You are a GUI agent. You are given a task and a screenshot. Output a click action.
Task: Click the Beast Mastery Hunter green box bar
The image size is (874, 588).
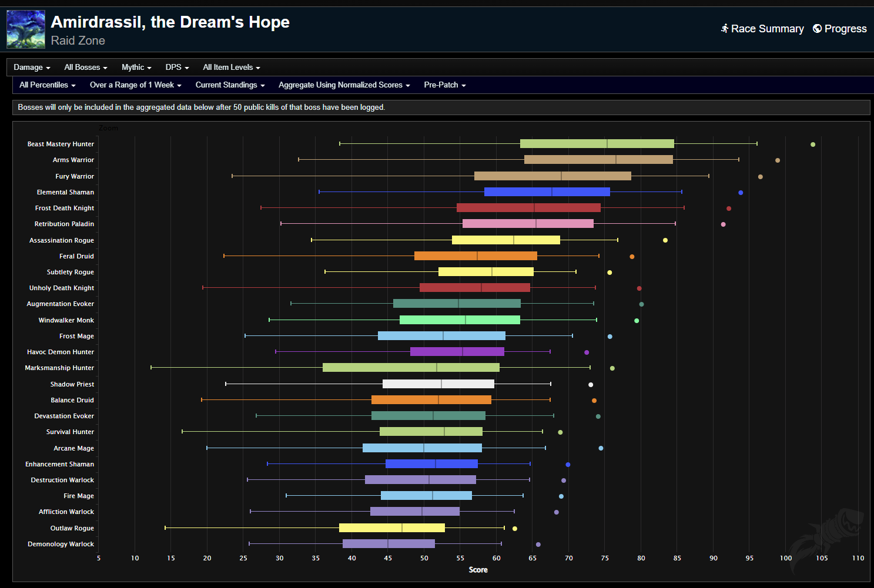(x=597, y=144)
